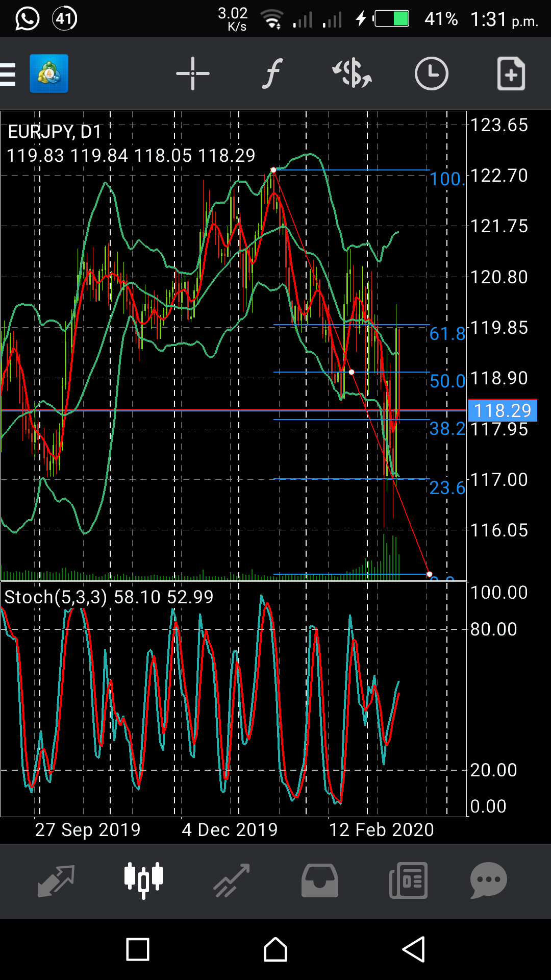Open the hamburger side menu
This screenshot has height=980, width=551.
(8, 75)
